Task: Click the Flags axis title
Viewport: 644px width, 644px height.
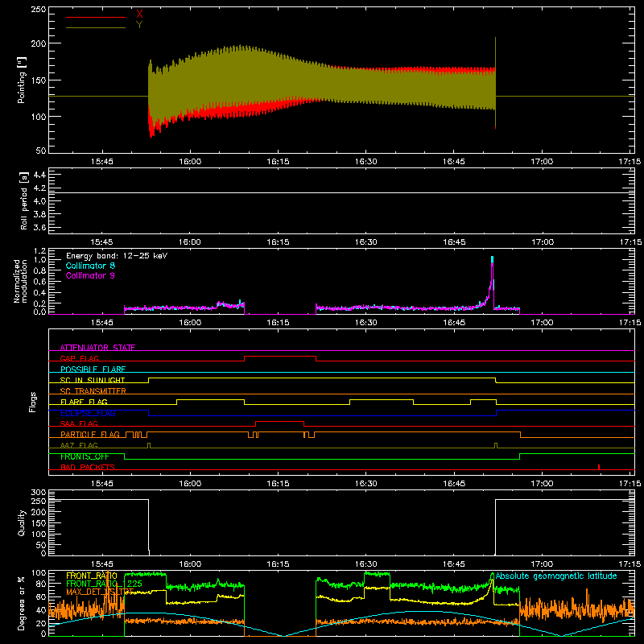Action: (x=32, y=402)
